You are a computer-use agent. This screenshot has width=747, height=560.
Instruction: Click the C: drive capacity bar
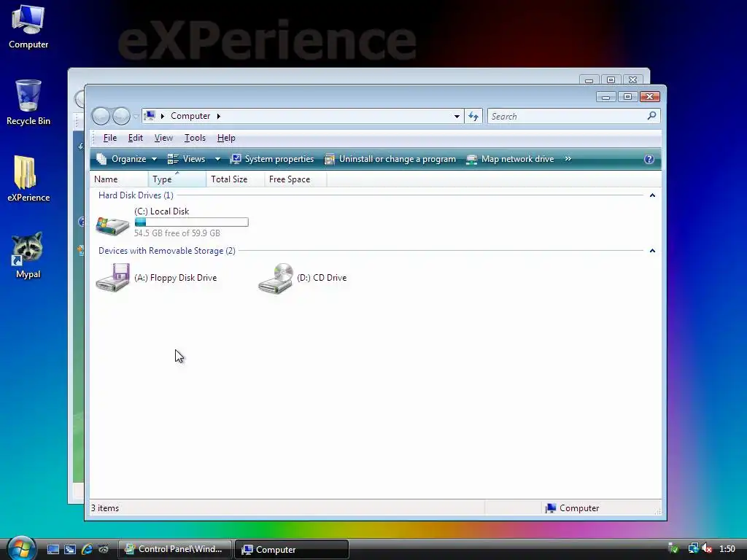click(192, 222)
